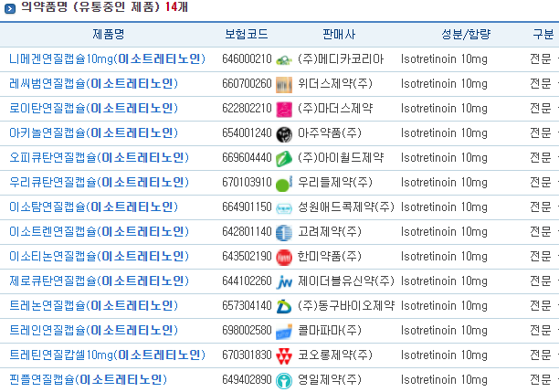Click the 한미약품(주) red round logo
The height and width of the screenshot is (392, 559).
(284, 258)
